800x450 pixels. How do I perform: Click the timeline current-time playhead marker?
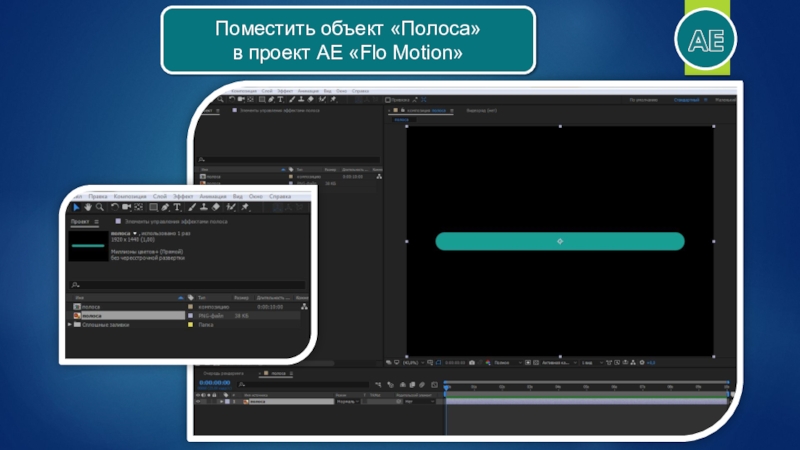[446, 387]
